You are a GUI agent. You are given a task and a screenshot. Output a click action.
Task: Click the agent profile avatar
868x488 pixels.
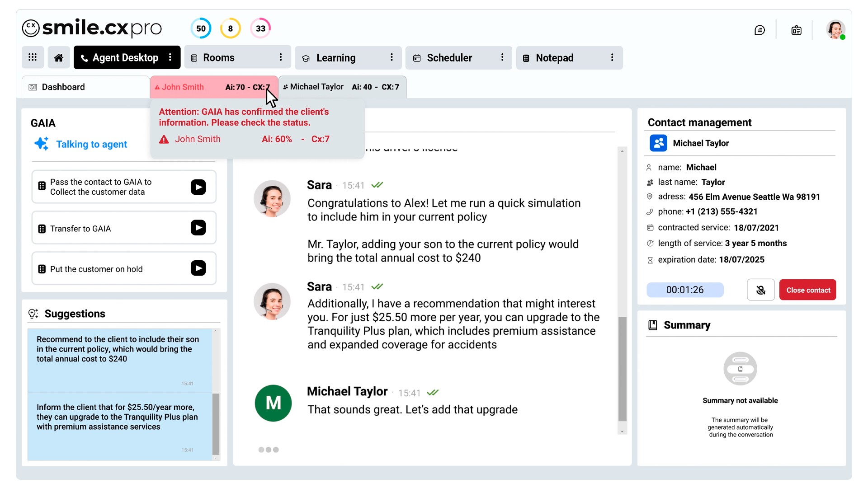click(x=835, y=29)
